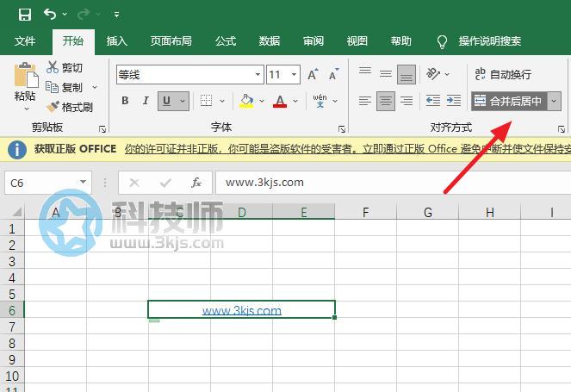This screenshot has width=571, height=392.
Task: Undo the last action
Action: pyautogui.click(x=50, y=14)
